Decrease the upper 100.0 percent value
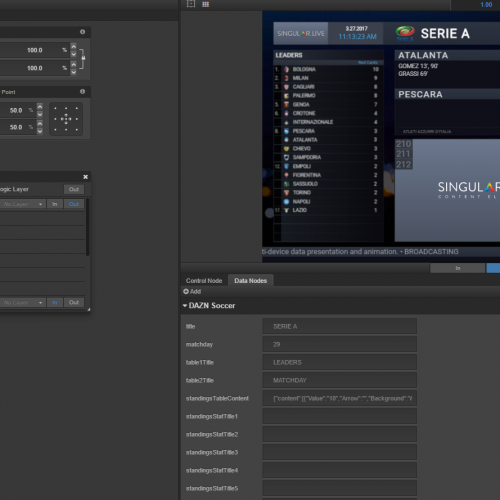 [74, 54]
